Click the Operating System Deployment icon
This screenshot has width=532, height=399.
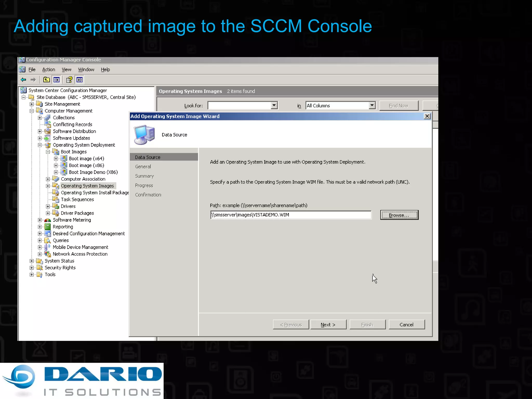[x=47, y=145]
